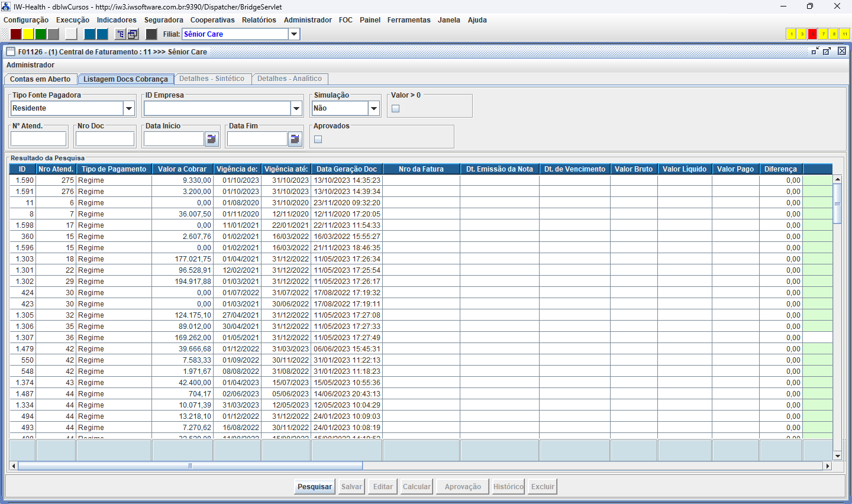Screen dimensions: 852x504
Task: Click the F01126 window title icon
Action: click(11, 51)
